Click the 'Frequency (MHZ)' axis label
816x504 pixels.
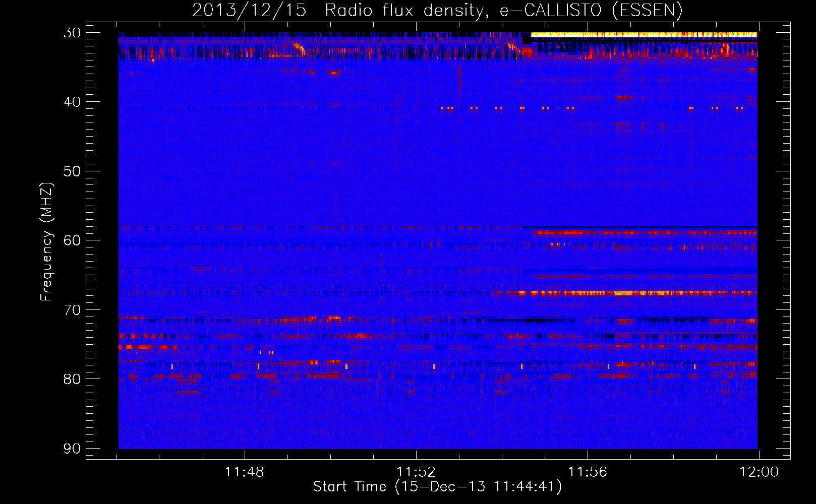(x=46, y=242)
